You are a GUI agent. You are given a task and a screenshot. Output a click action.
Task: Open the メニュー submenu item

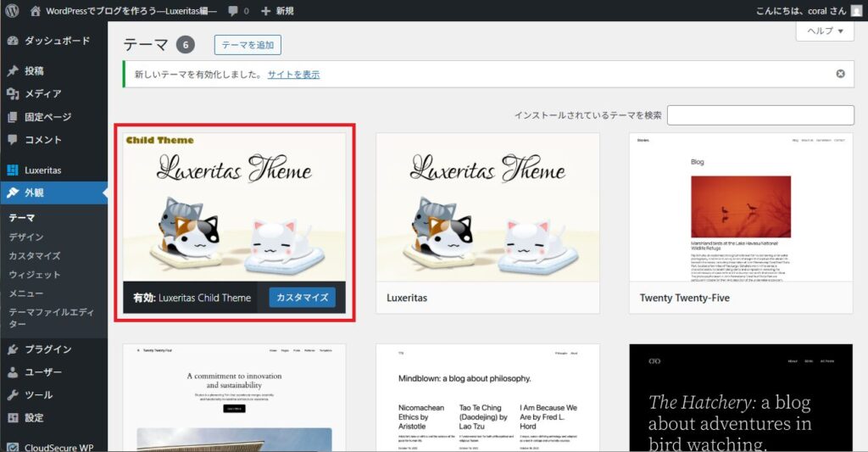tap(25, 293)
